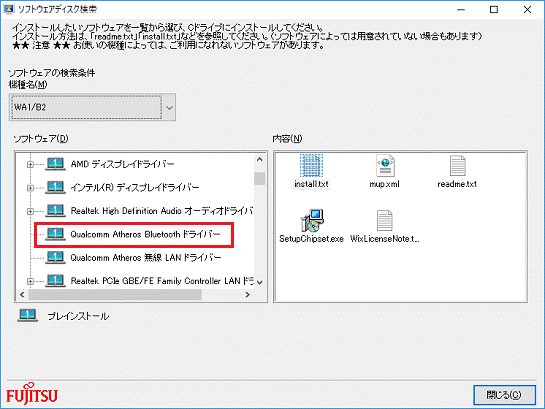Click the 内容(N) label
This screenshot has height=409, width=545.
point(287,139)
